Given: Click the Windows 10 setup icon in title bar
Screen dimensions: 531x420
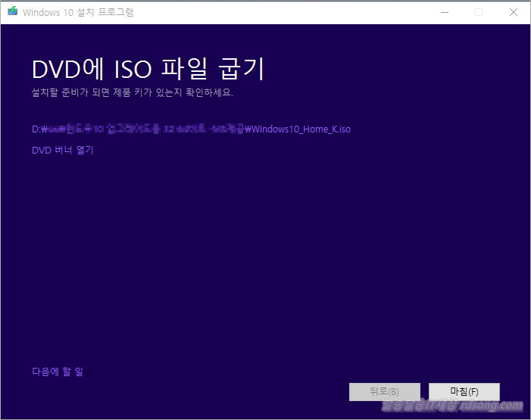Looking at the screenshot, I should tap(13, 11).
